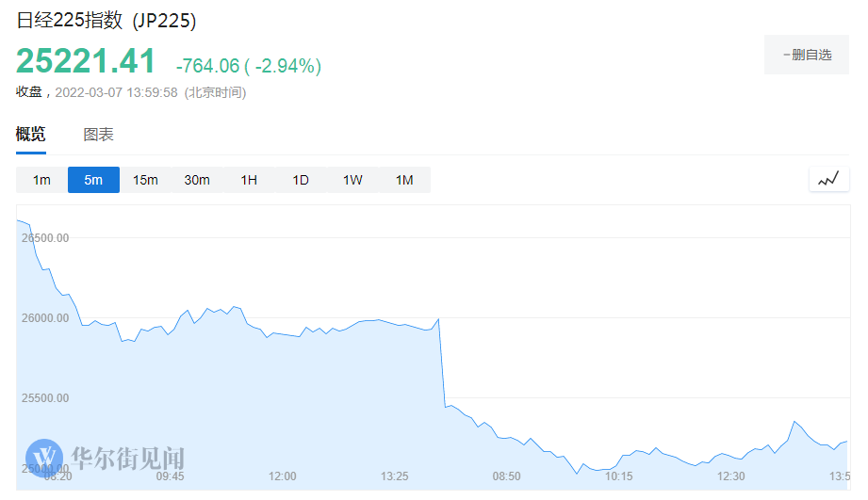Click the line chart type icon
The height and width of the screenshot is (500, 868).
[x=828, y=179]
